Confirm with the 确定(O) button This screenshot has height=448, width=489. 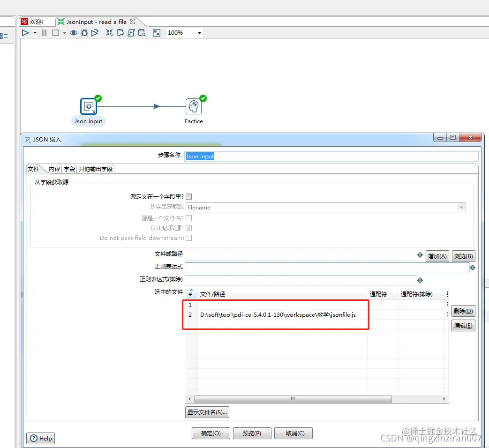click(211, 433)
